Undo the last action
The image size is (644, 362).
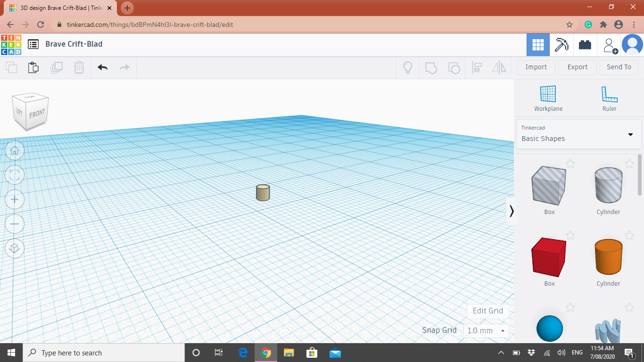point(102,67)
